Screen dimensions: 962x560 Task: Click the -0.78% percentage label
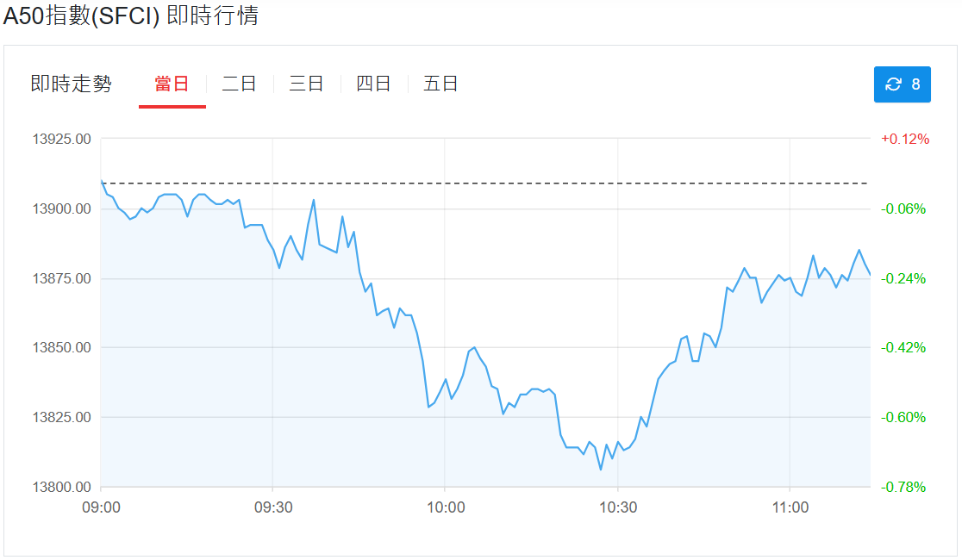[903, 487]
